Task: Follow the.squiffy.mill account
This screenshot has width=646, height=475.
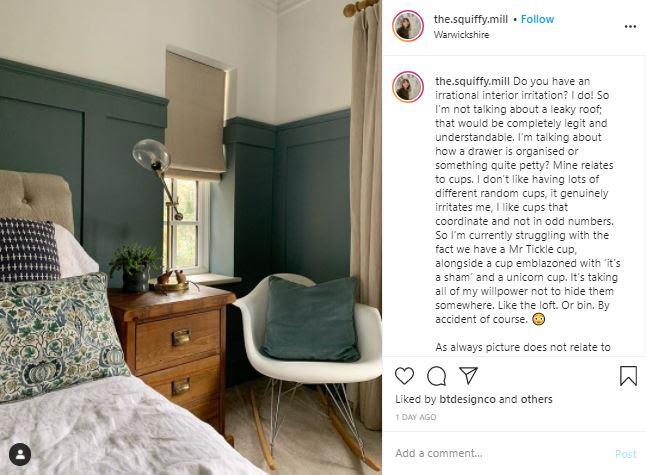Action: pos(537,19)
